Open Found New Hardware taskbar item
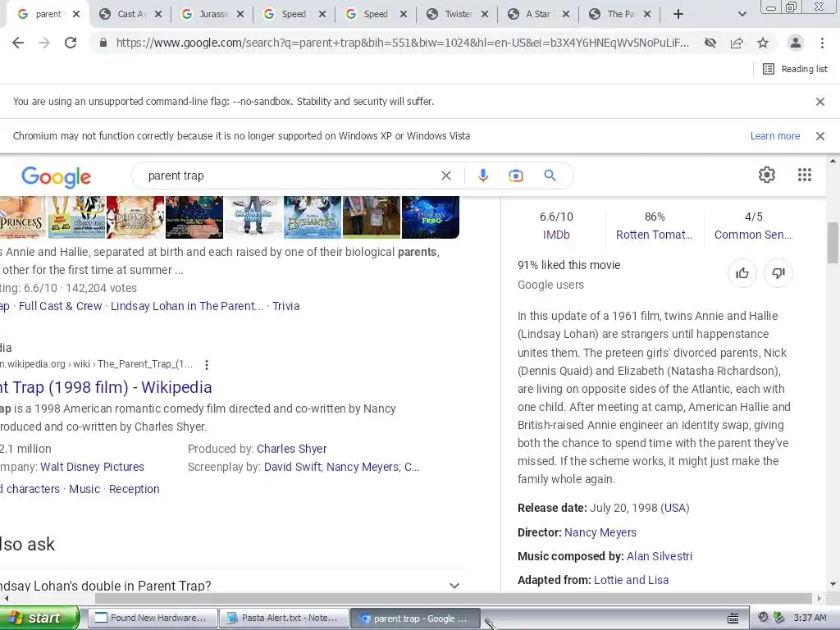 153,618
